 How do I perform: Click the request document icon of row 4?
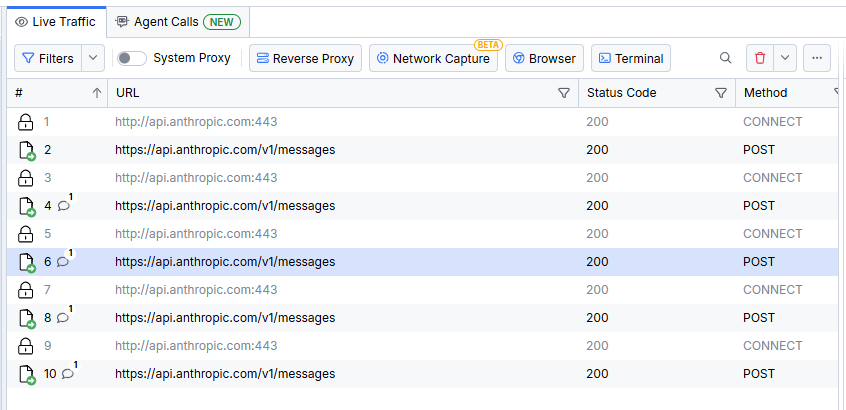(x=26, y=207)
